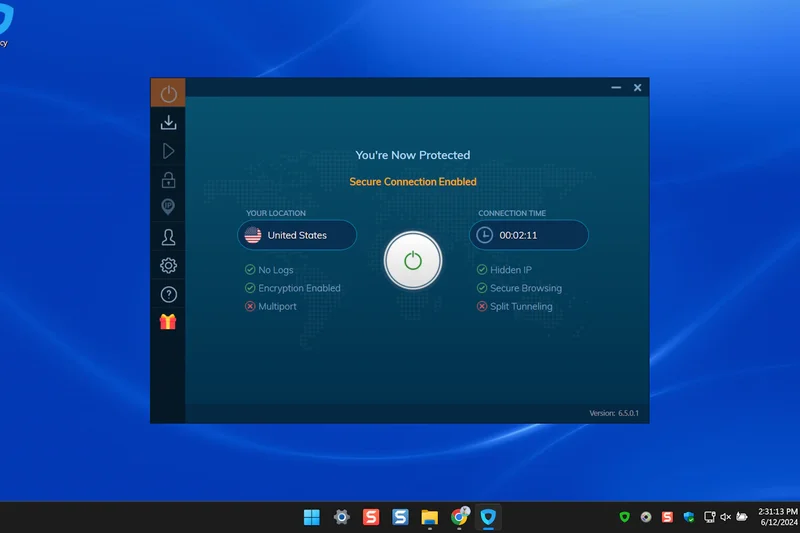This screenshot has width=800, height=533.
Task: Open the Help question mark icon
Action: pos(168,294)
